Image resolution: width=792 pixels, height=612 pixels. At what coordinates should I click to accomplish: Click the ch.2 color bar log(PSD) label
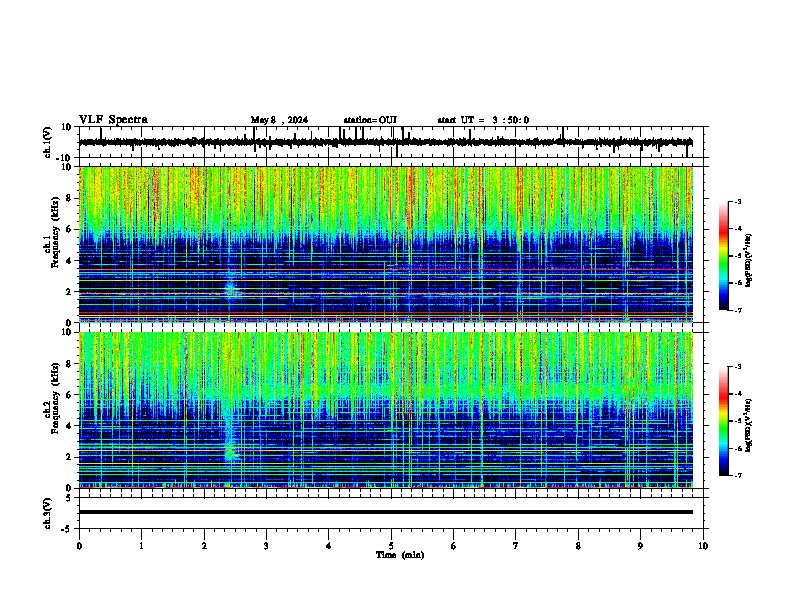tap(749, 425)
